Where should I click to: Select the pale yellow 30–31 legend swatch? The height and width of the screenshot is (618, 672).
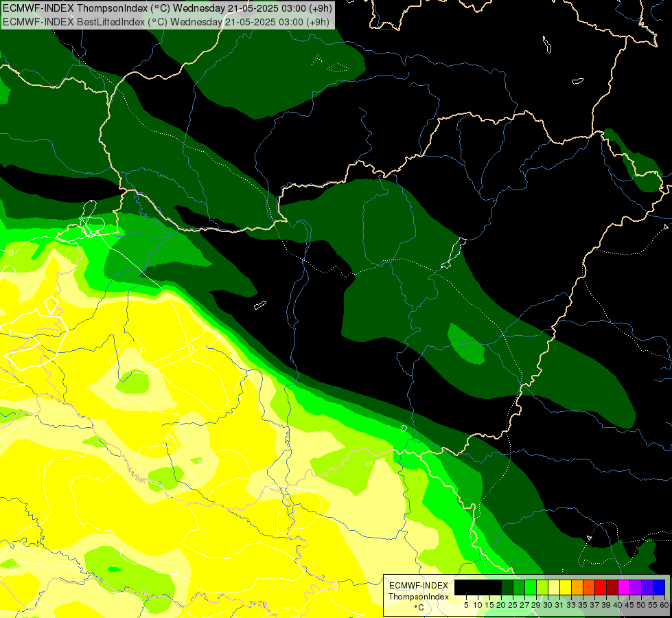pyautogui.click(x=554, y=587)
